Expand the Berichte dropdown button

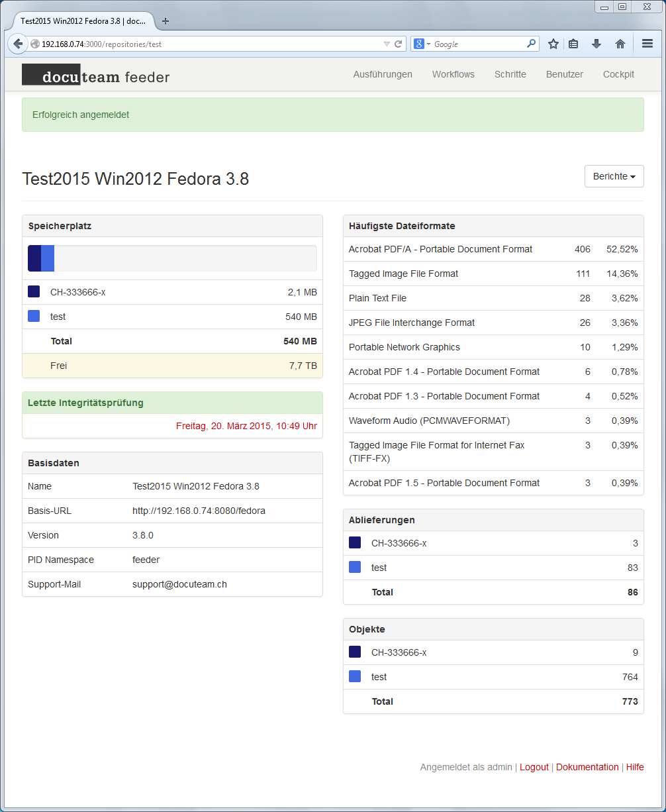pos(614,177)
